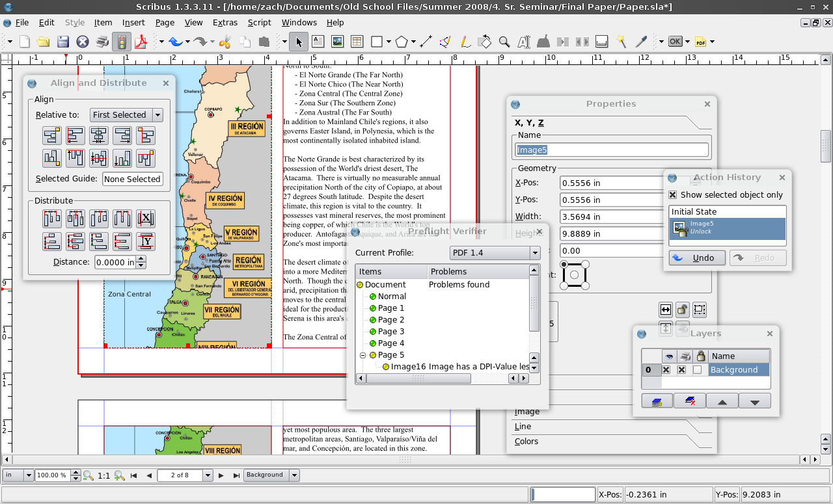833x504 pixels.
Task: Expand the Colors tab in Properties
Action: tap(526, 442)
